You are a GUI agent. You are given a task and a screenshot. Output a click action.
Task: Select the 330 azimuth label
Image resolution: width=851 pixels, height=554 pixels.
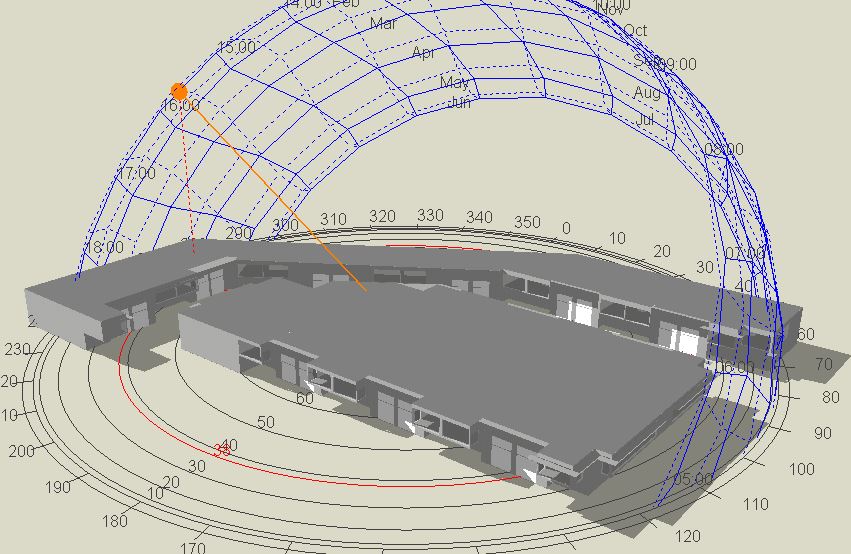[430, 215]
